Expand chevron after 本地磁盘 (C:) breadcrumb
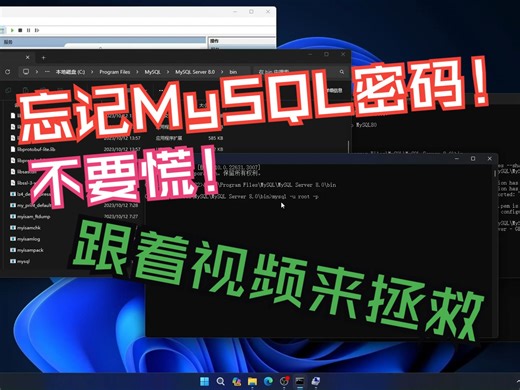 pyautogui.click(x=92, y=72)
